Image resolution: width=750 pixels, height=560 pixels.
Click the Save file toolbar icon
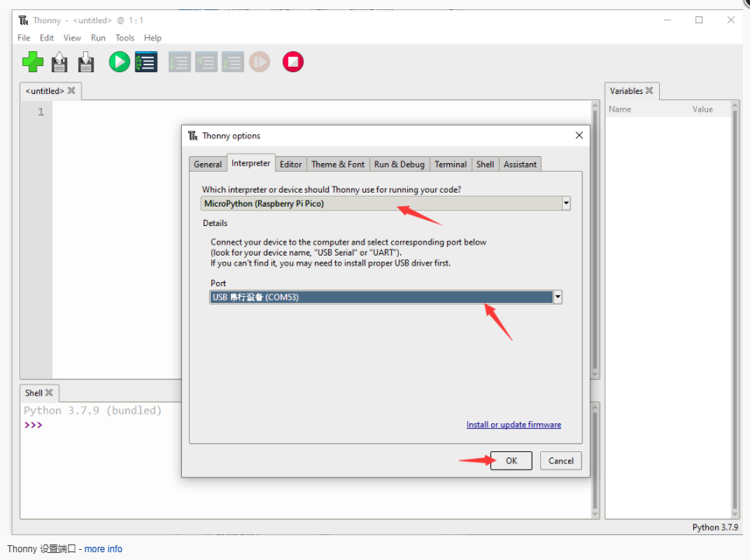coord(86,62)
